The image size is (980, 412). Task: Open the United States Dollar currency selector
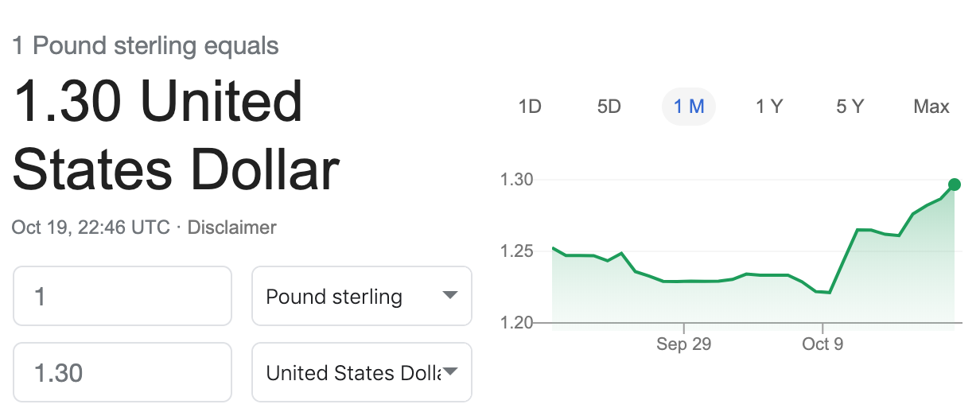click(362, 372)
